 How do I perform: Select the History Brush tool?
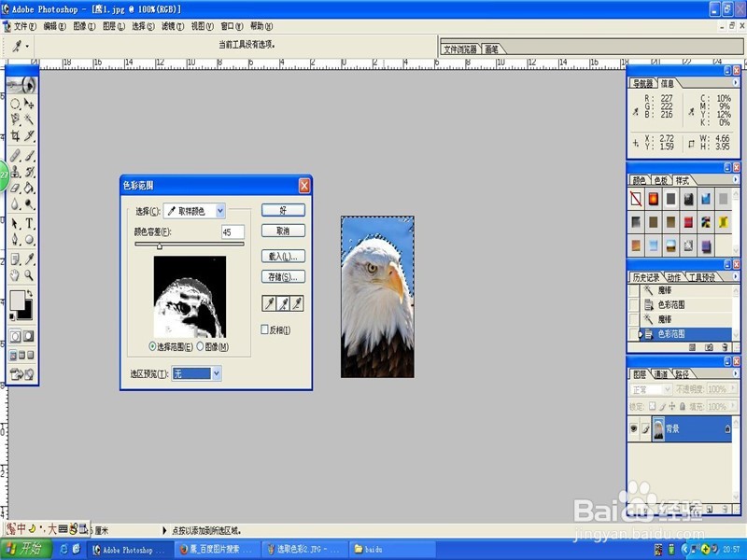[x=29, y=172]
